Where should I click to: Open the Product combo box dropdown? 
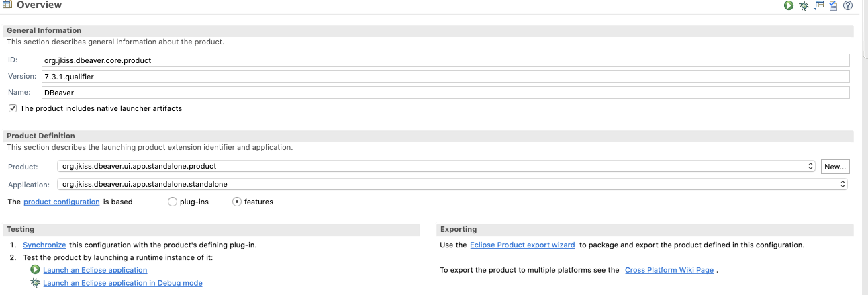pyautogui.click(x=436, y=166)
